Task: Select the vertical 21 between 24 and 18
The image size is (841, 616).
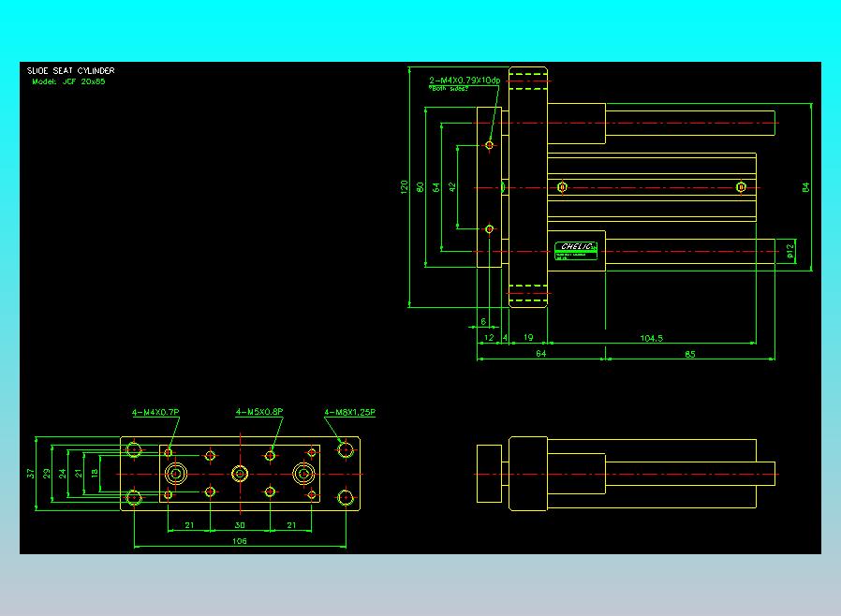Action: [x=79, y=474]
